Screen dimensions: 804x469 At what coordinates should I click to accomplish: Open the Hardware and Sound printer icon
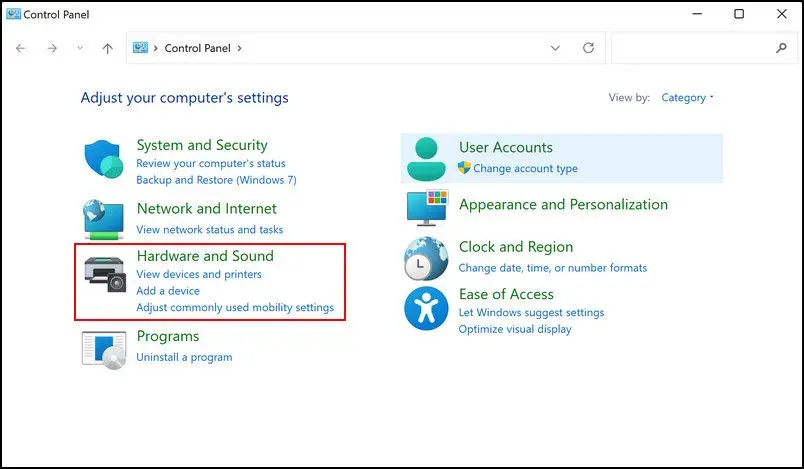(x=105, y=274)
